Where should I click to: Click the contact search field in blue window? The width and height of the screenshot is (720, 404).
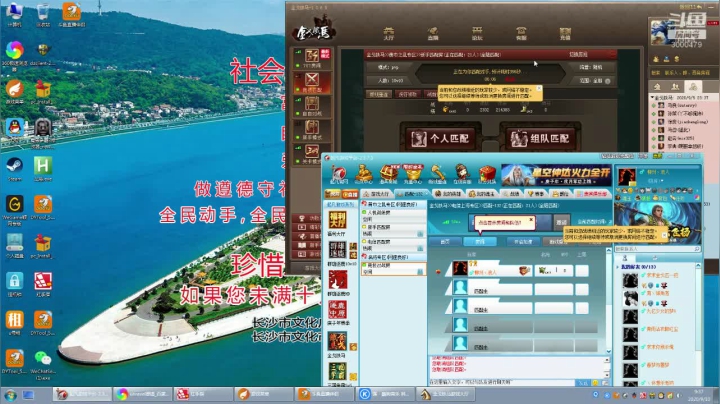[658, 248]
